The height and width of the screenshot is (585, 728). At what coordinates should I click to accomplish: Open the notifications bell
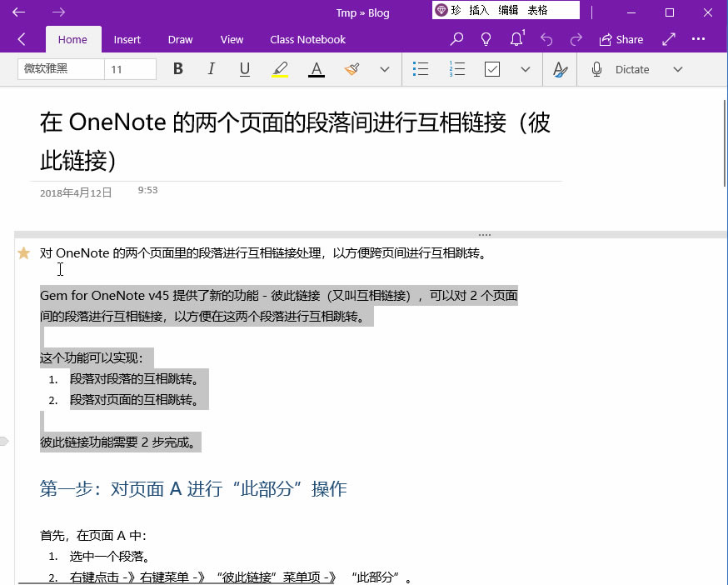click(x=516, y=39)
